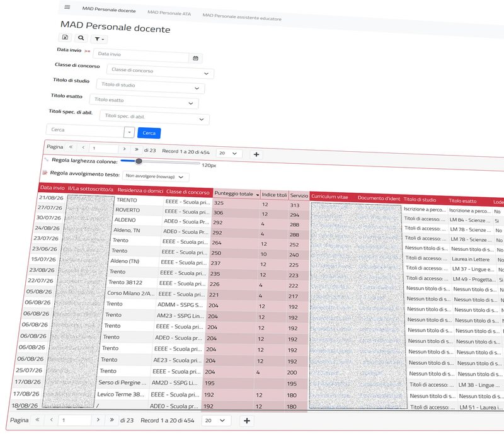
Task: Open the Non avvolgere (nowrap) text wrap dropdown
Action: tap(156, 176)
